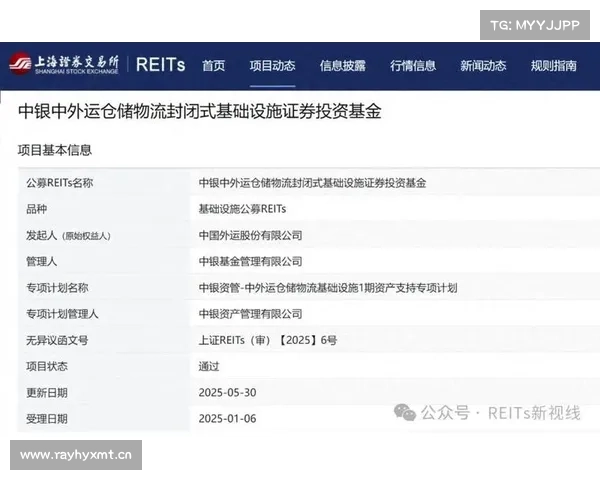Click the 项目基本信息 section heading

pyautogui.click(x=55, y=150)
